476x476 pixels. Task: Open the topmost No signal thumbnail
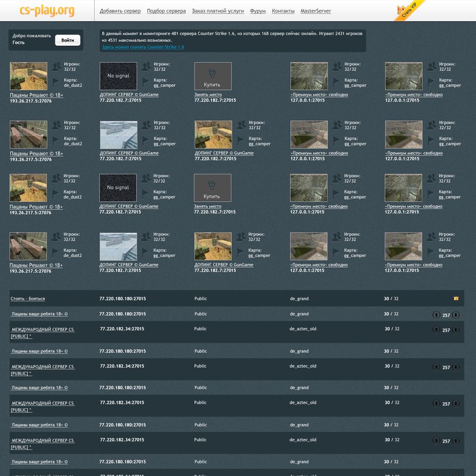[x=118, y=76]
